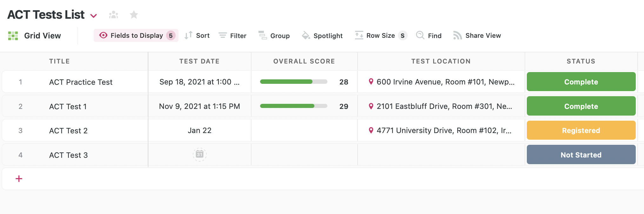Click the Not Started status swatch
The width and height of the screenshot is (644, 214).
pyautogui.click(x=581, y=155)
